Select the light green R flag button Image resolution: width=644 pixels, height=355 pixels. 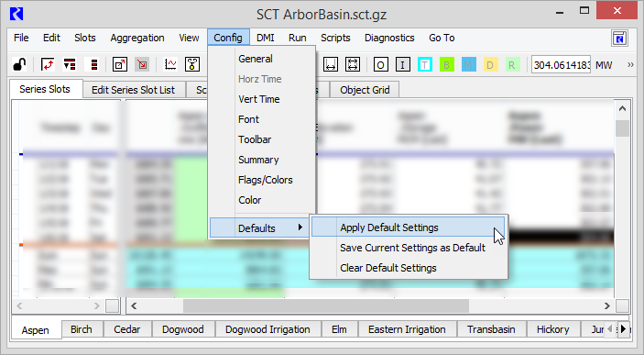point(512,64)
